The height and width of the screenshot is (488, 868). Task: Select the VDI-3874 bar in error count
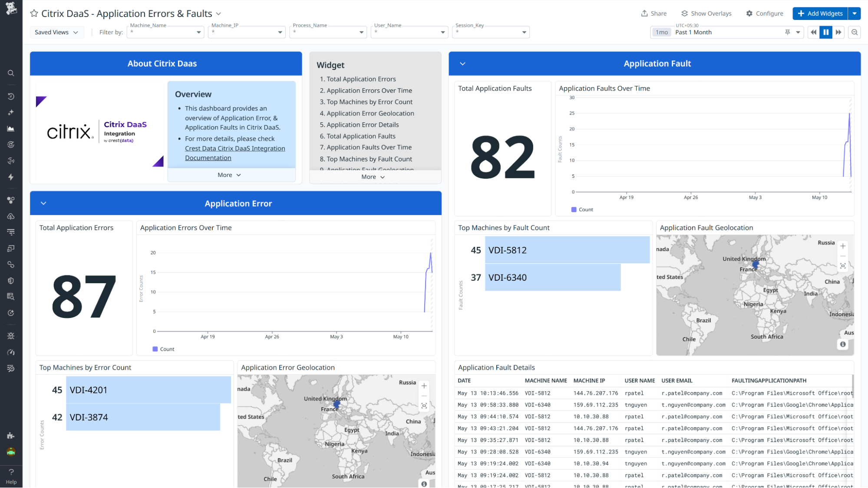click(143, 417)
